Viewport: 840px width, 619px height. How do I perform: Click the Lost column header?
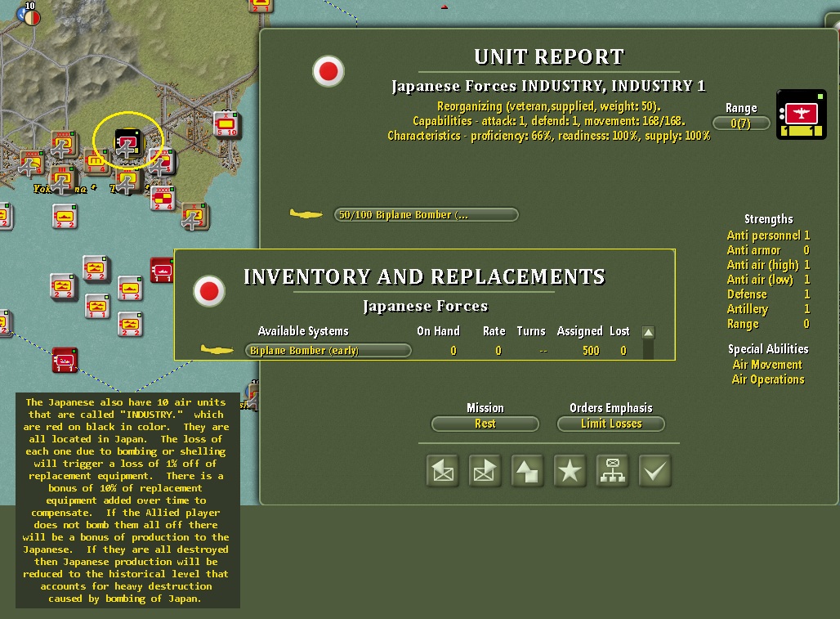click(x=619, y=331)
